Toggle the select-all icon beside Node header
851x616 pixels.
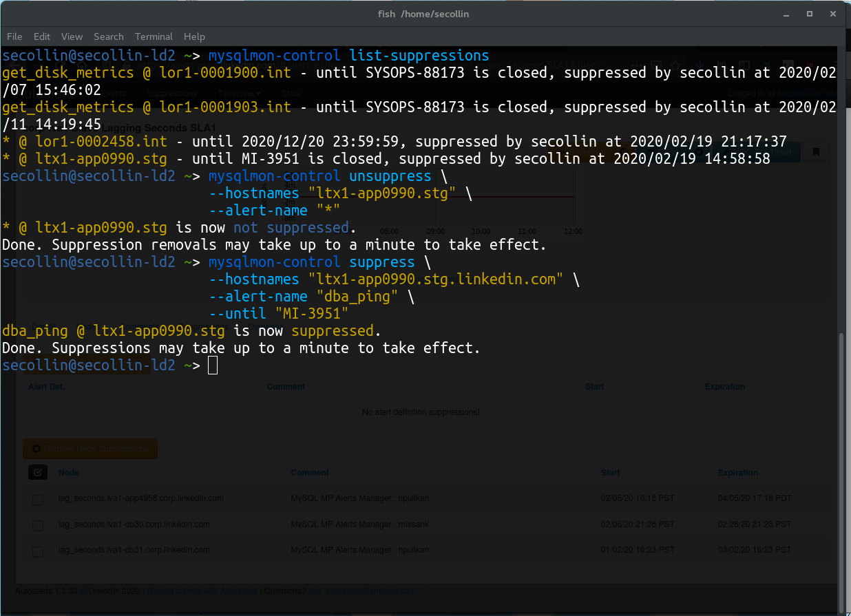pos(38,472)
